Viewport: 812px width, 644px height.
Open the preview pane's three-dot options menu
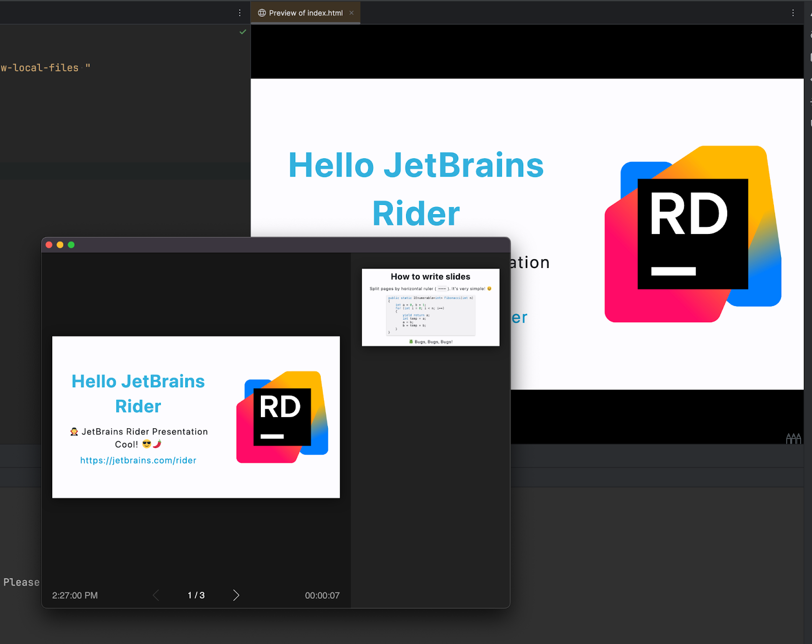793,13
